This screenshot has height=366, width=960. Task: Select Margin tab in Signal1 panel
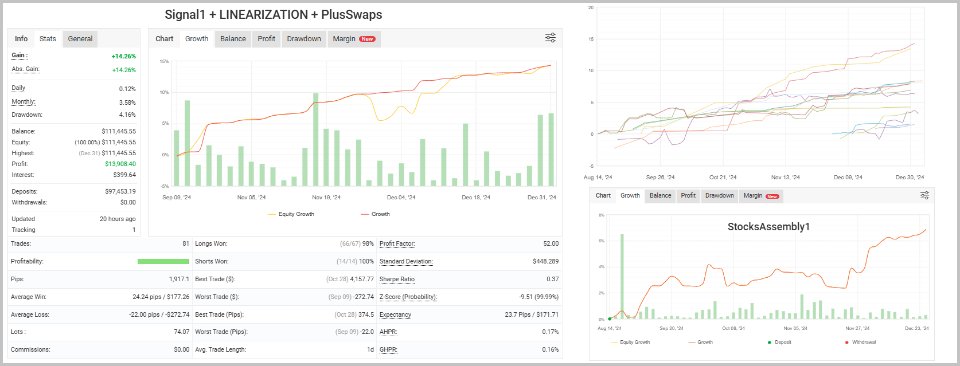tap(354, 39)
